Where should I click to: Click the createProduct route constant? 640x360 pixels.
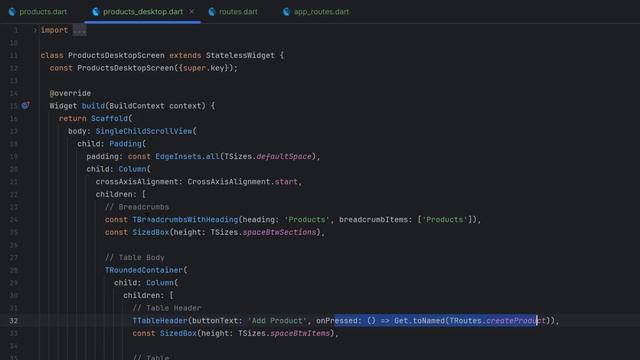[516, 321]
